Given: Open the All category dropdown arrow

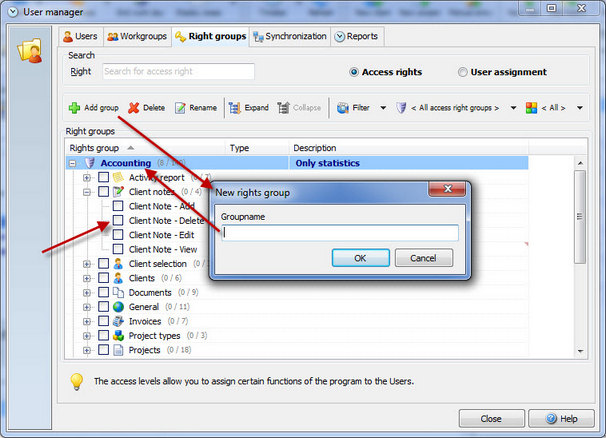Looking at the screenshot, I should pyautogui.click(x=580, y=108).
